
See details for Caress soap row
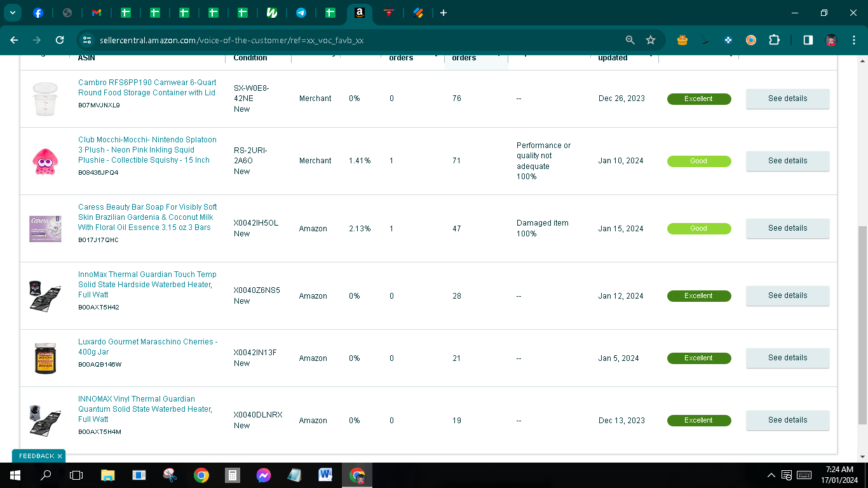pyautogui.click(x=787, y=228)
